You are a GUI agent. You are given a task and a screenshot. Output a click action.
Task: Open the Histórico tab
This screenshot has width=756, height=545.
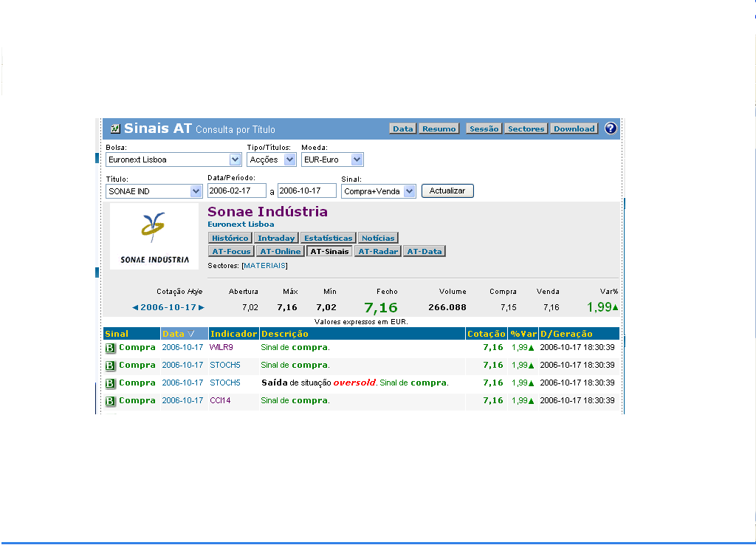230,238
